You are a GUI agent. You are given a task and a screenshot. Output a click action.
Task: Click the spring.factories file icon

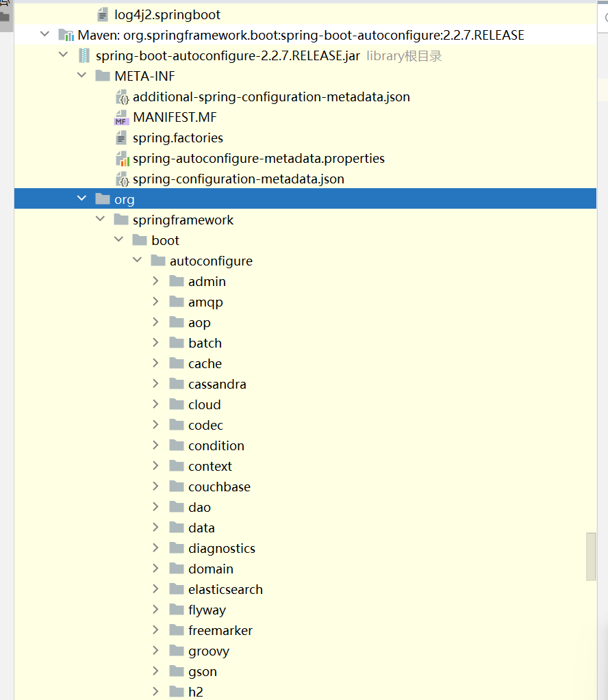point(121,138)
